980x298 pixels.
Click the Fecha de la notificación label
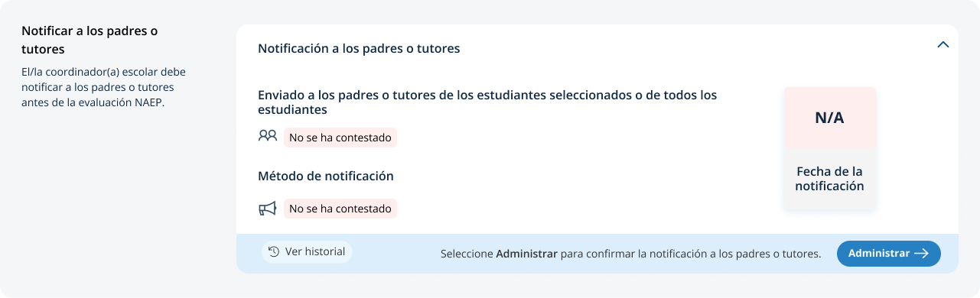click(829, 179)
